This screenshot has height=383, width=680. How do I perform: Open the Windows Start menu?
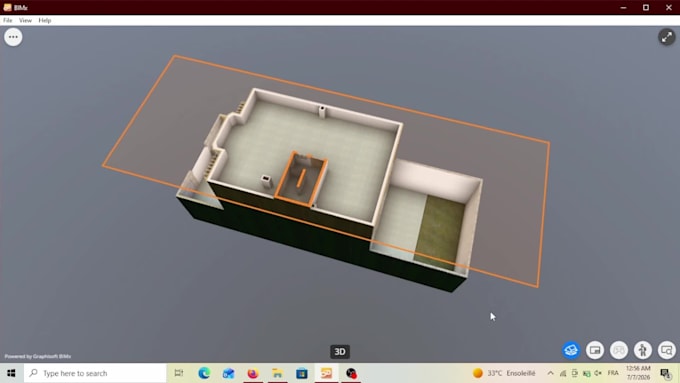(11, 373)
